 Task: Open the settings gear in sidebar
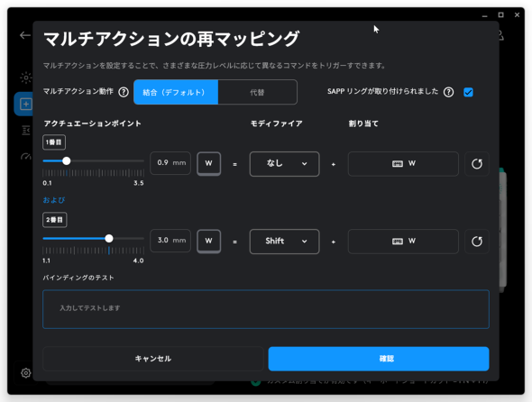click(26, 373)
